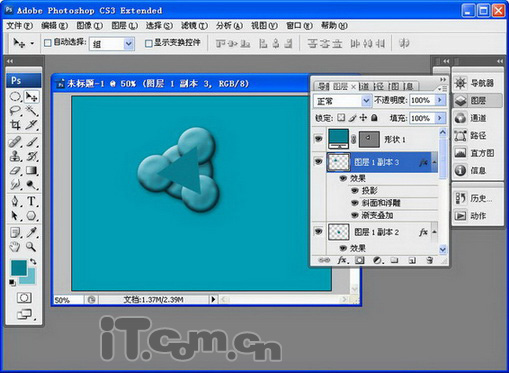Open 通道 panel button
The height and width of the screenshot is (373, 509).
[x=477, y=118]
